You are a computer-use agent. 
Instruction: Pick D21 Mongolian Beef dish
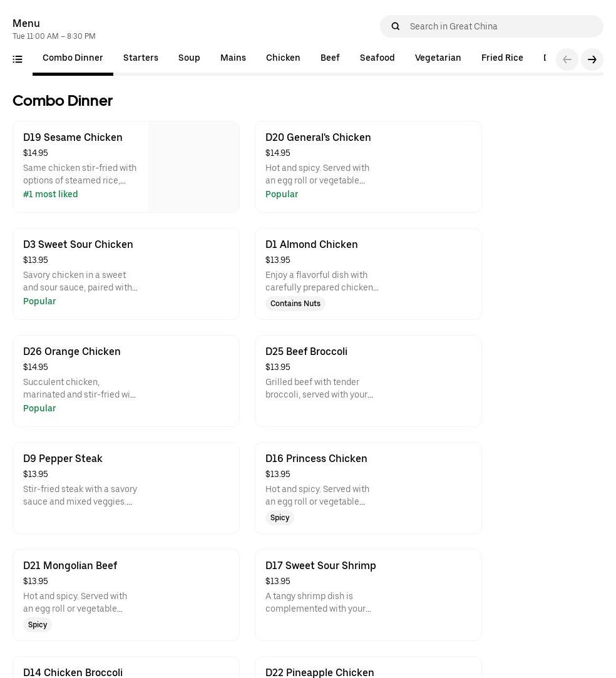coord(70,566)
